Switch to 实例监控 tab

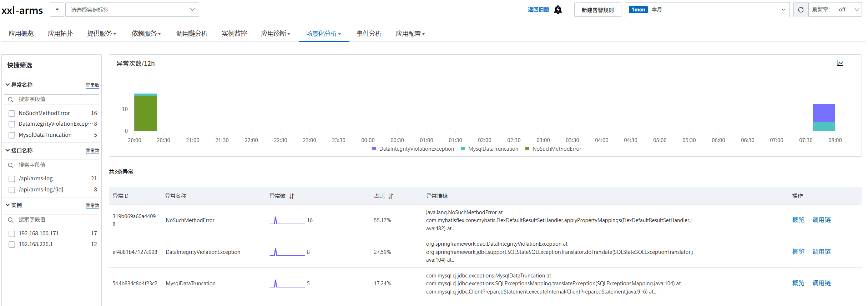point(234,34)
